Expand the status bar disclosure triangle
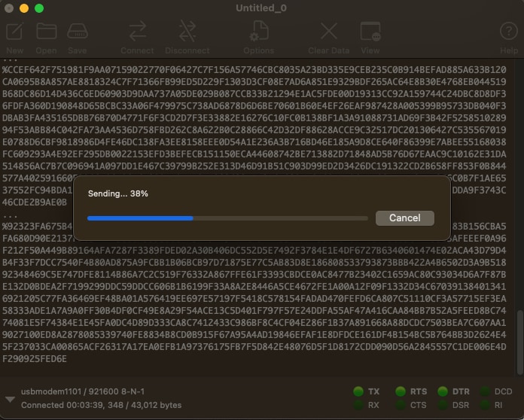Viewport: 524px width, 420px height. (x=9, y=399)
